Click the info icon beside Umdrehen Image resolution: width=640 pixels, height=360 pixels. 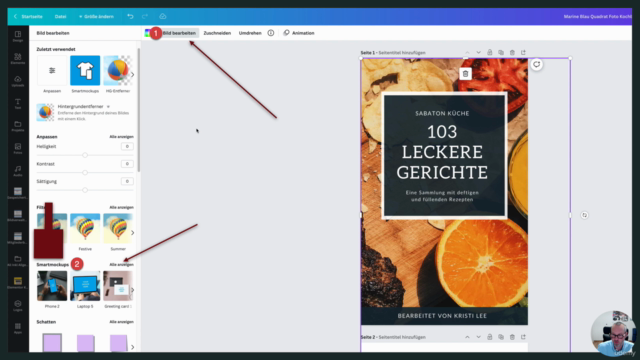(271, 33)
